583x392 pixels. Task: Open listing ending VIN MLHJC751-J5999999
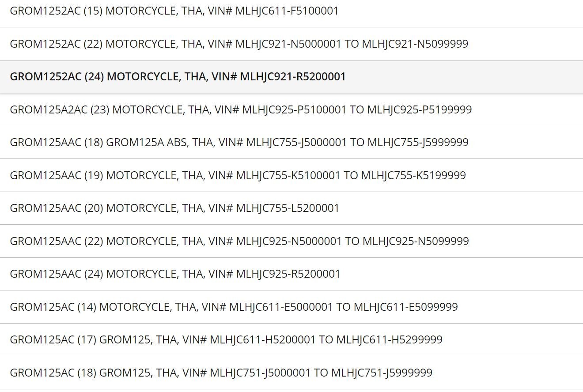[291, 373]
